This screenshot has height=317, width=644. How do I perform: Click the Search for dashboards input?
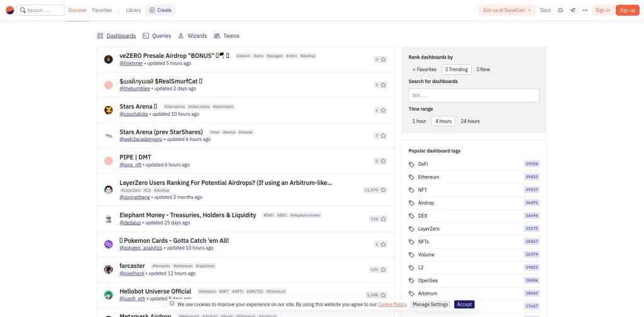[x=474, y=95]
